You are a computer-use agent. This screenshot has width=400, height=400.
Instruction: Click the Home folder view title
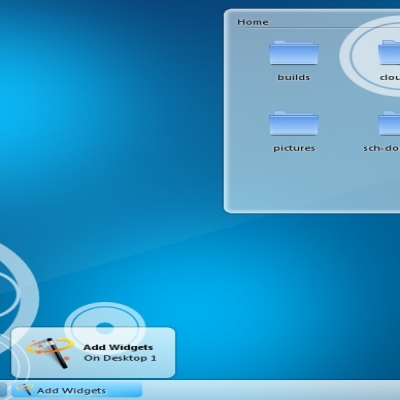pyautogui.click(x=253, y=22)
